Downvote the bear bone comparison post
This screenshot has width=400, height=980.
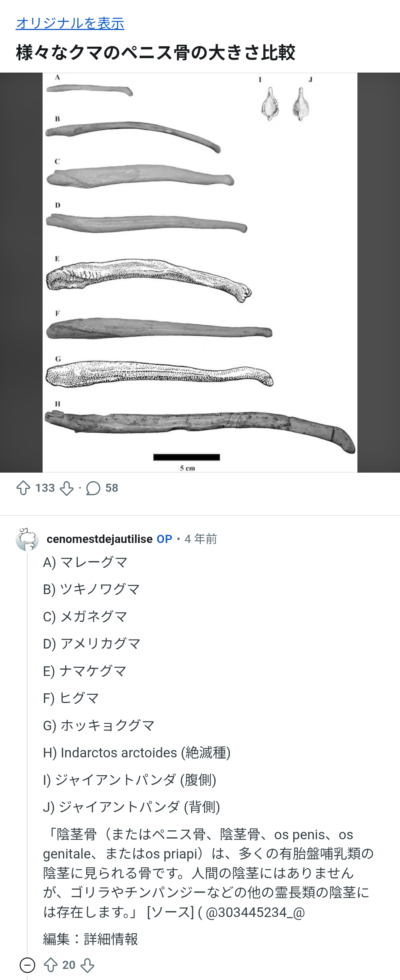point(67,488)
